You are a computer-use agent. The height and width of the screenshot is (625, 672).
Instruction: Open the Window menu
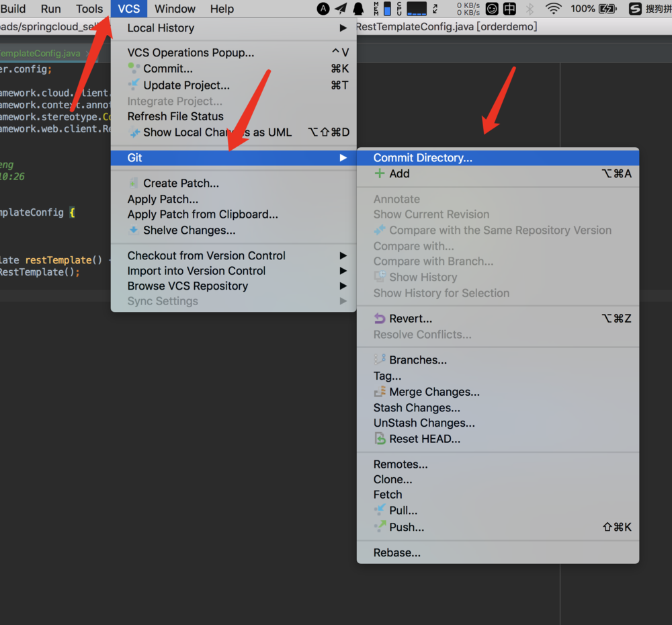click(x=175, y=9)
